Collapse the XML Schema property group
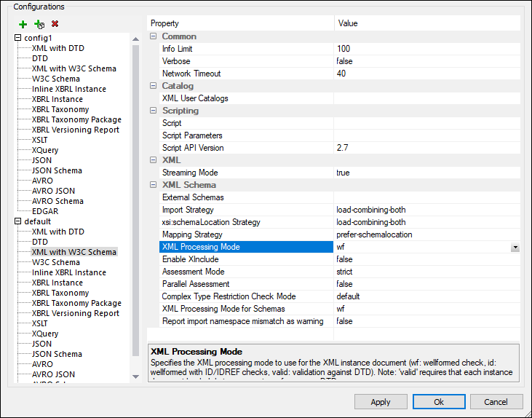The width and height of the screenshot is (532, 418). tap(154, 185)
